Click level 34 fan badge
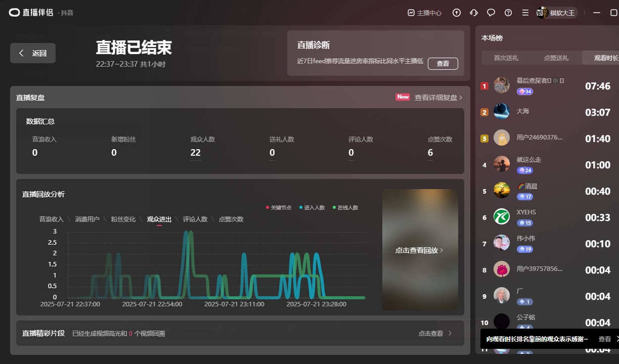This screenshot has width=619, height=364. pyautogui.click(x=524, y=92)
